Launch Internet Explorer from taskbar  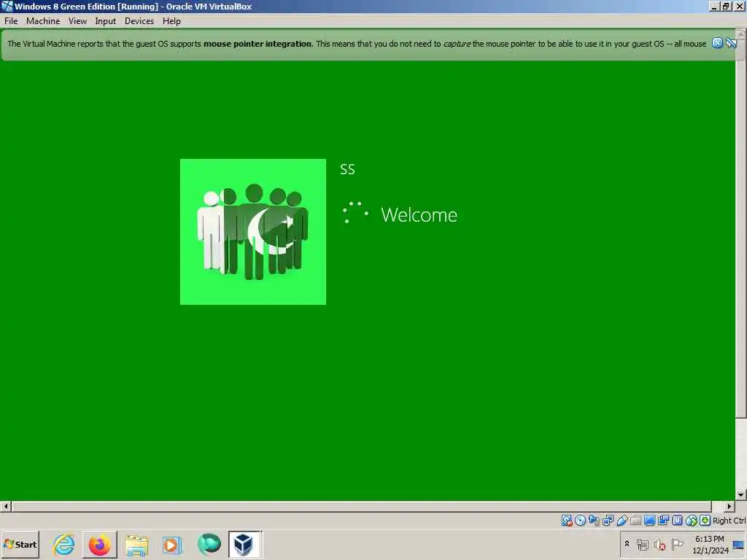pyautogui.click(x=64, y=544)
